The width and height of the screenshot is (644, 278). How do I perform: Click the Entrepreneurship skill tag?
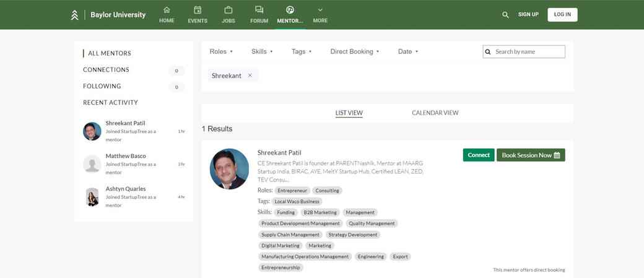click(281, 267)
